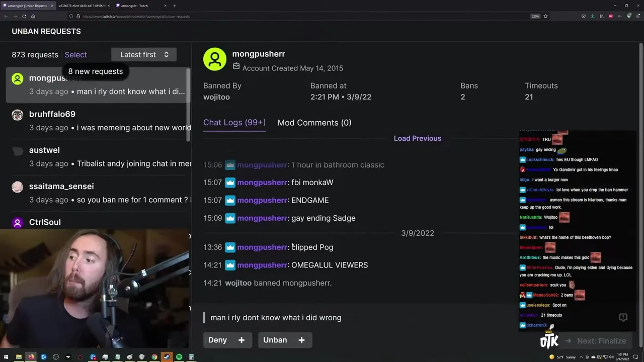The width and height of the screenshot is (644, 362).
Task: Open Steam from the taskbar
Action: pyautogui.click(x=167, y=357)
